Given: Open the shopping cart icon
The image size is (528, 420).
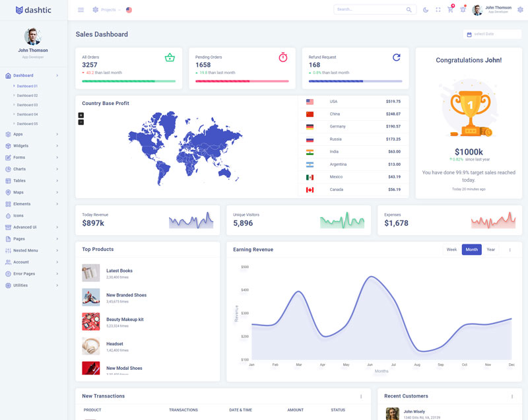Looking at the screenshot, I should (x=450, y=10).
